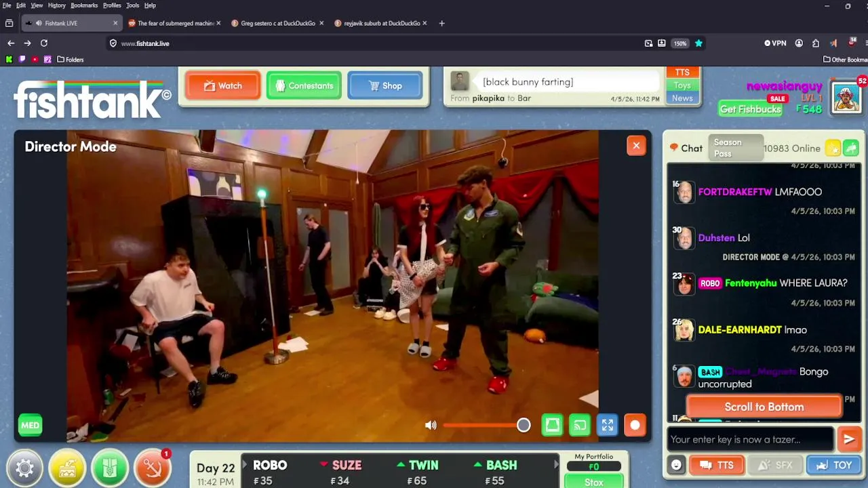868x488 pixels.
Task: Click Scroll to Bottom in chat
Action: pyautogui.click(x=764, y=407)
